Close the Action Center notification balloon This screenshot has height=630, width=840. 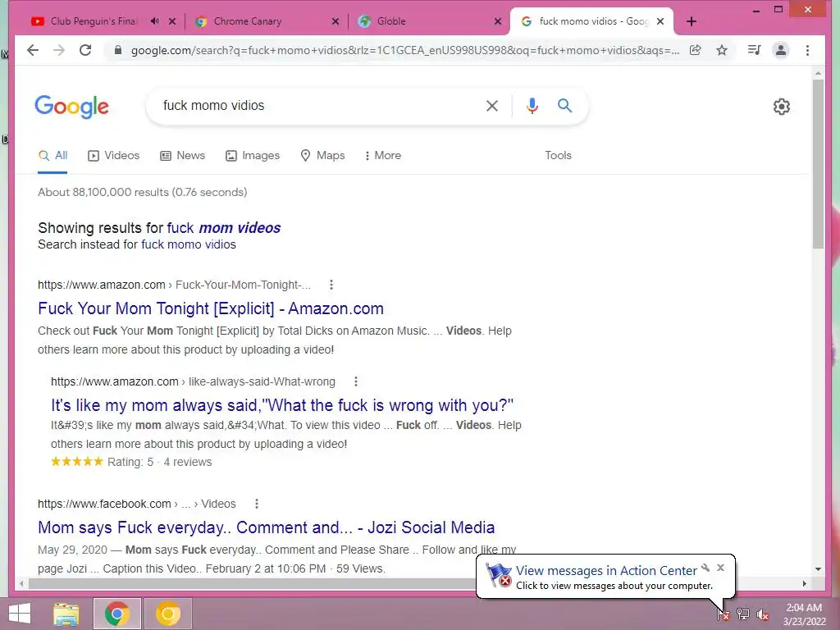click(x=720, y=568)
